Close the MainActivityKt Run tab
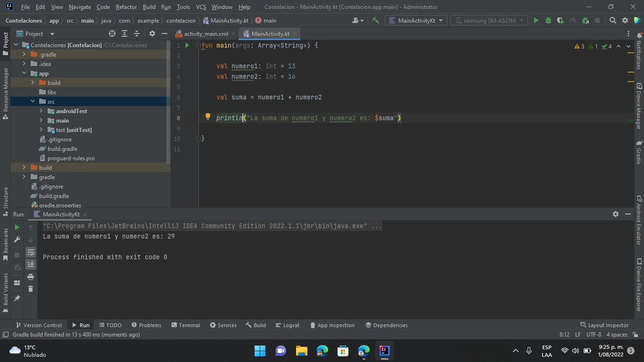Image resolution: width=644 pixels, height=362 pixels. (x=85, y=214)
